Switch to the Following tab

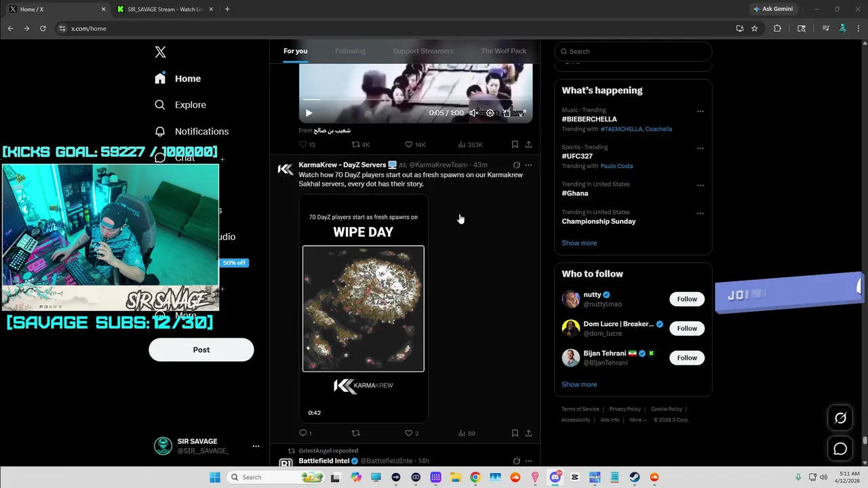pyautogui.click(x=350, y=51)
